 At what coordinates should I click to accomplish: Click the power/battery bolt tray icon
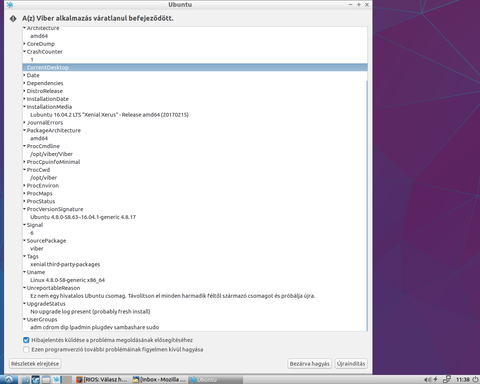pyautogui.click(x=435, y=379)
